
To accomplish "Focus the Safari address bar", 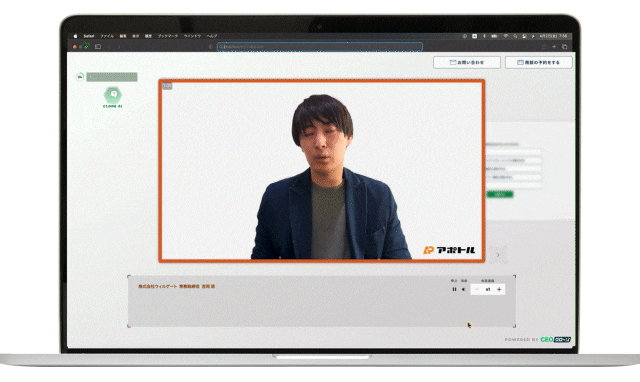I will (320, 47).
